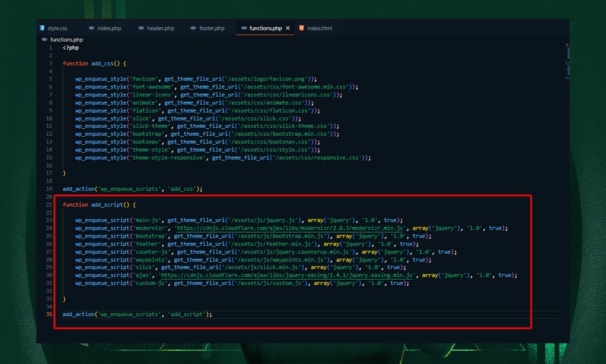The image size is (606, 364).
Task: Click the functions.php label in the breadcrumb
Action: coord(66,39)
